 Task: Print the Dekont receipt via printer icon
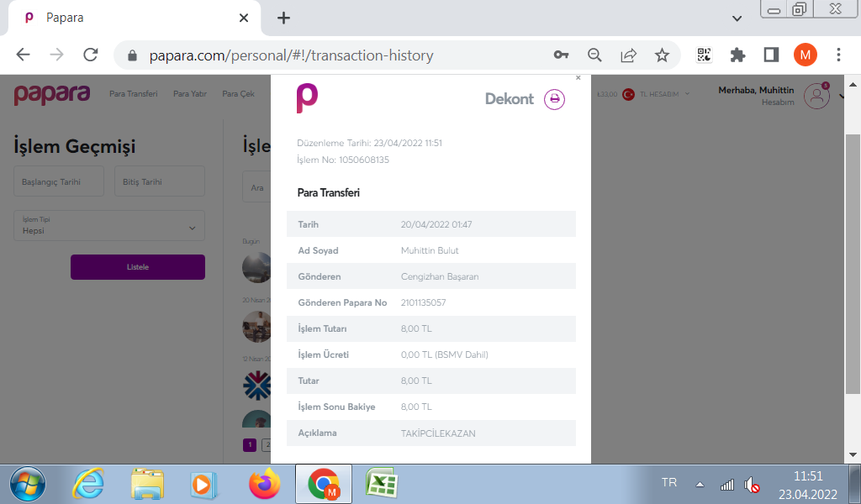(554, 99)
